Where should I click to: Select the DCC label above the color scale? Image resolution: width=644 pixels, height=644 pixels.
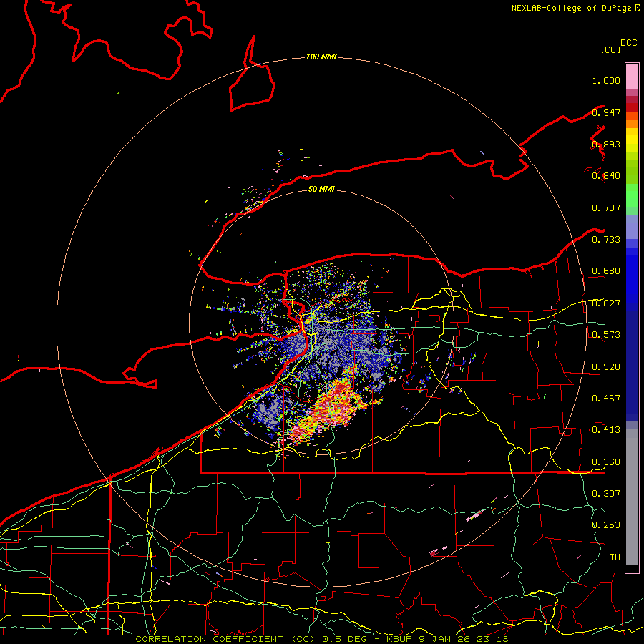tap(629, 43)
